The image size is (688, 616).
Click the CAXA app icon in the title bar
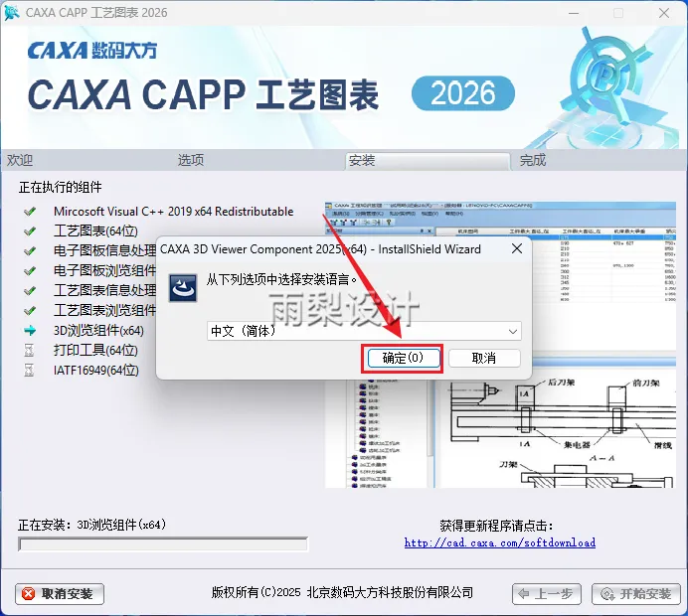pos(12,12)
